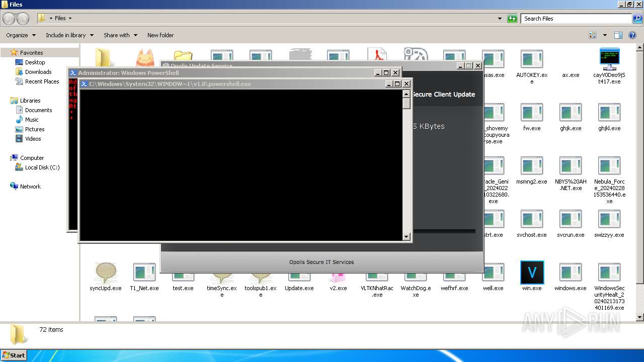Viewport: 644px width, 362px height.
Task: Click the Change your view icon
Action: [x=593, y=35]
